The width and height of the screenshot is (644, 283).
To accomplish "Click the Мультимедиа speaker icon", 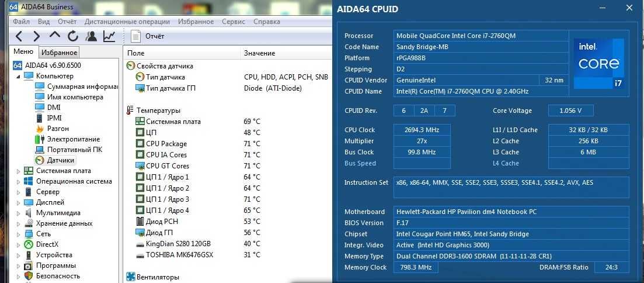I will coord(29,213).
